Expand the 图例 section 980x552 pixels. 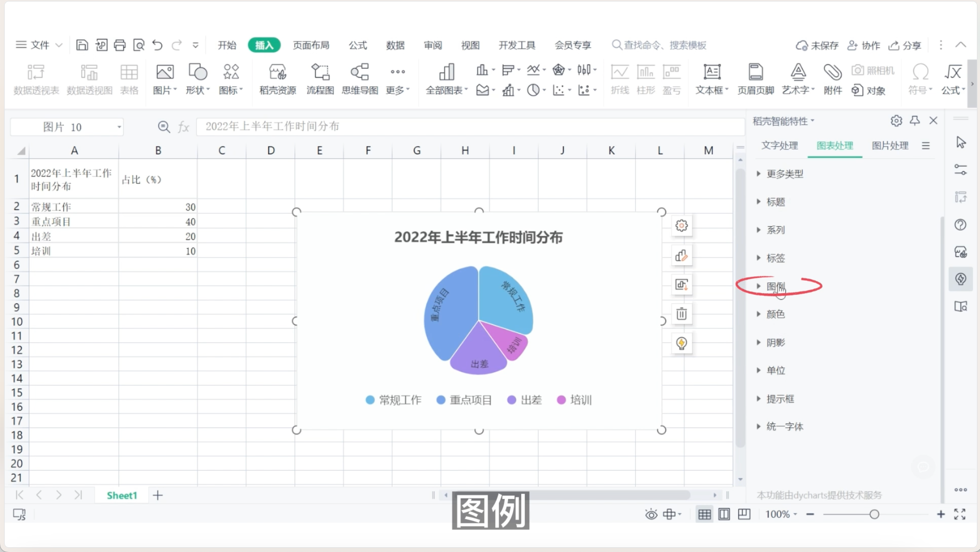coord(771,286)
